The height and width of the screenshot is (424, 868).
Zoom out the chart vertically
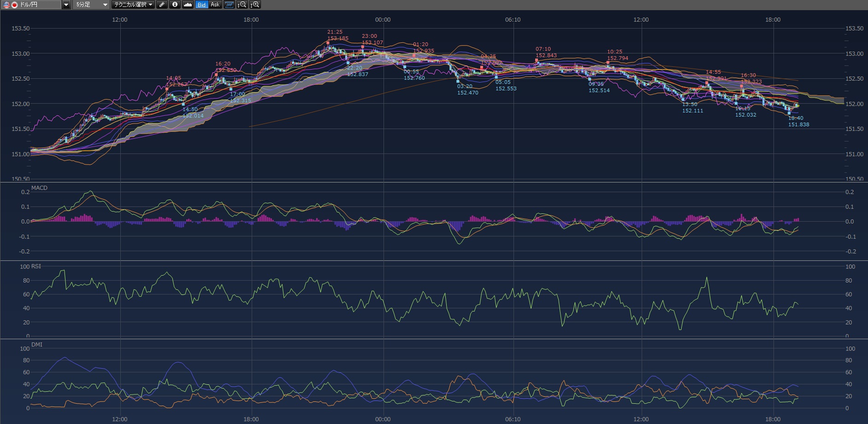pos(242,5)
